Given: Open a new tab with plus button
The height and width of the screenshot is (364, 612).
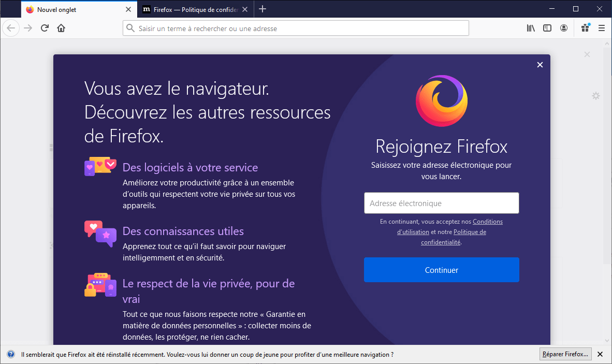Looking at the screenshot, I should (x=263, y=9).
